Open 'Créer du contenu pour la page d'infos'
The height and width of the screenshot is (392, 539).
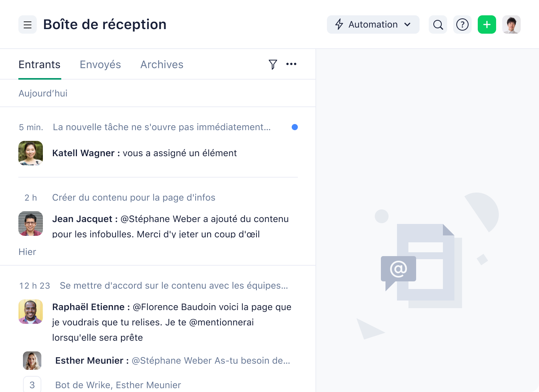(x=134, y=198)
